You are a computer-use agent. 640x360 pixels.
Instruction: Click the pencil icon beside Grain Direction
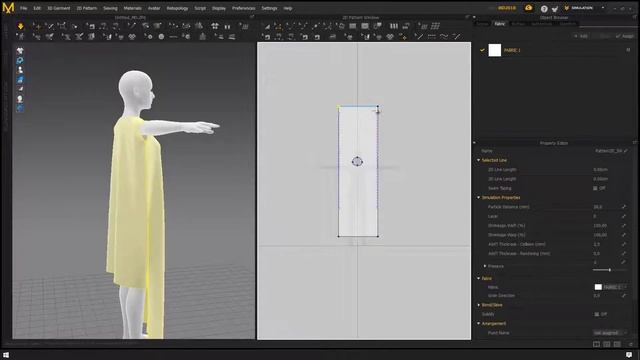tap(624, 296)
